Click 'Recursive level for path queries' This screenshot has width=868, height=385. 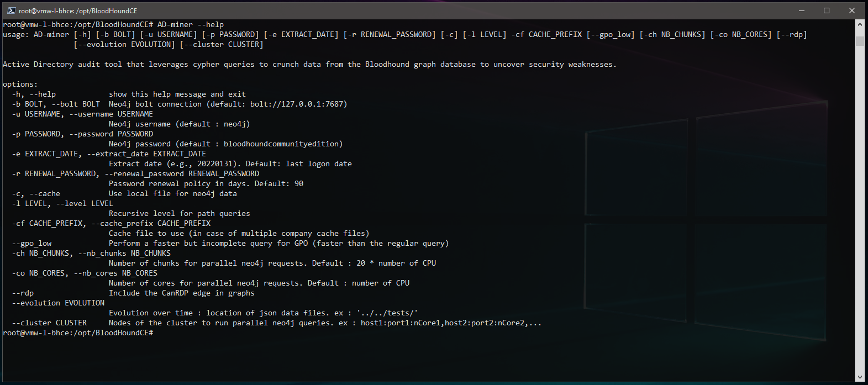click(180, 213)
